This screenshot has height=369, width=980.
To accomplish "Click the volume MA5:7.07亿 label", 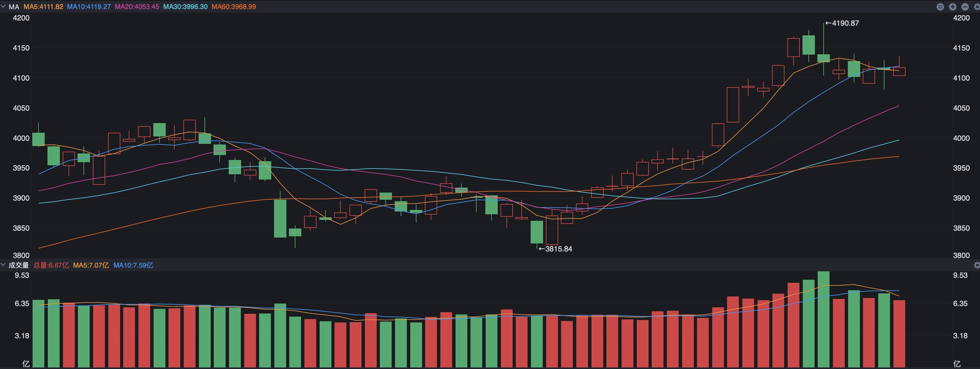I will coord(91,265).
